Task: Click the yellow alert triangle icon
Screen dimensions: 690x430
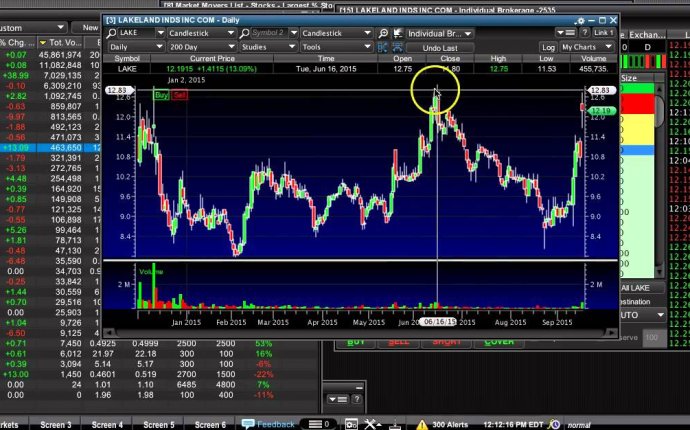Action: click(422, 424)
